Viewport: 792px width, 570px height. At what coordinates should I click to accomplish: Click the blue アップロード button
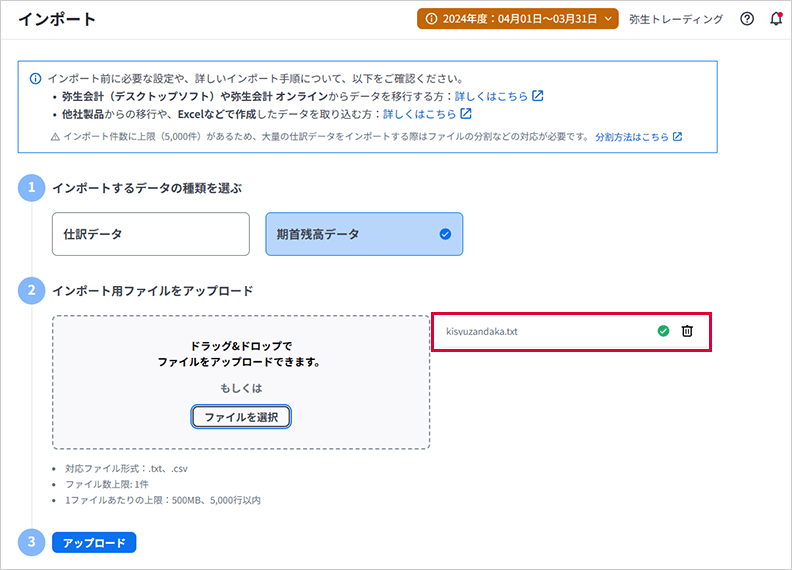(94, 542)
